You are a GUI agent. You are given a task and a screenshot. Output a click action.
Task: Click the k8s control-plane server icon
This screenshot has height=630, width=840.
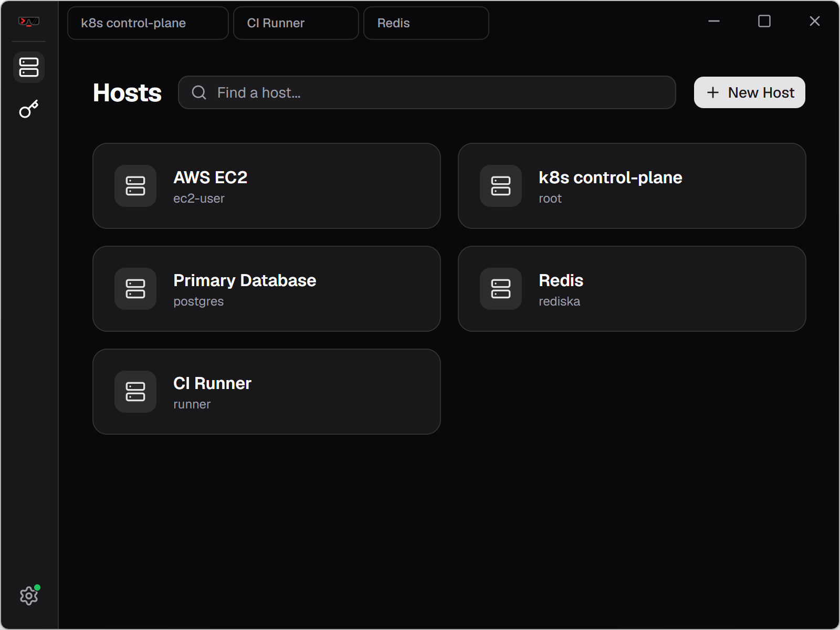[501, 186]
